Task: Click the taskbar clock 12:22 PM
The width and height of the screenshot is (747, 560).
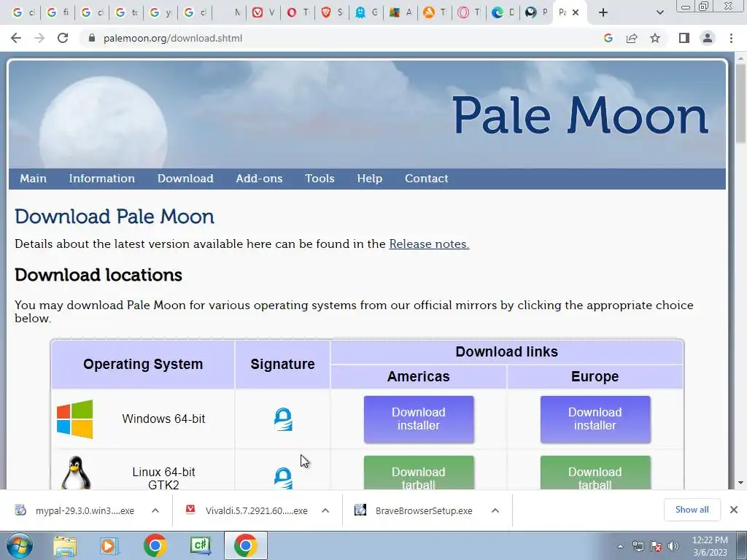Action: 710,546
